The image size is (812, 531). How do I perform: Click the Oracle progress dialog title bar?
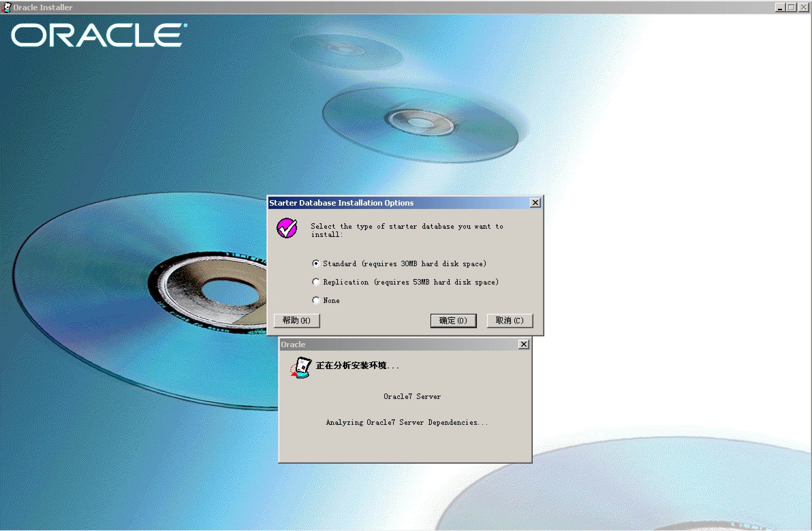pos(392,344)
